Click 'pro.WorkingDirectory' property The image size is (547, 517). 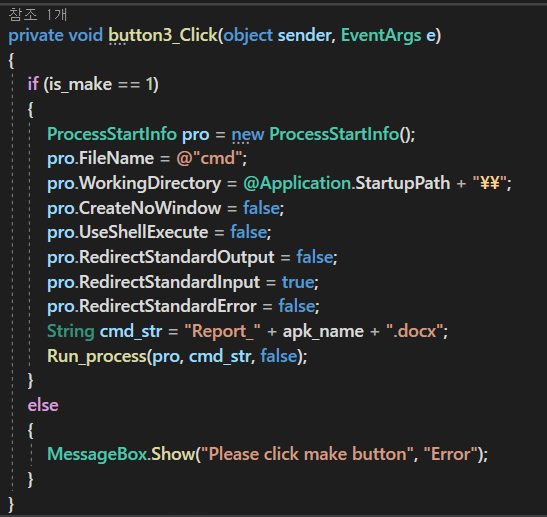click(134, 183)
